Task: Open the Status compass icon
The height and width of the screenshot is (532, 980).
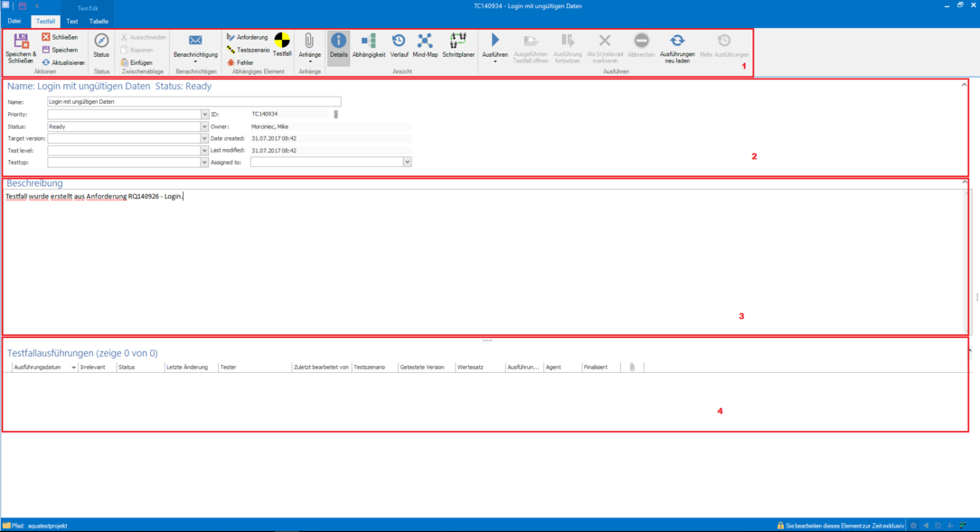Action: pyautogui.click(x=101, y=42)
